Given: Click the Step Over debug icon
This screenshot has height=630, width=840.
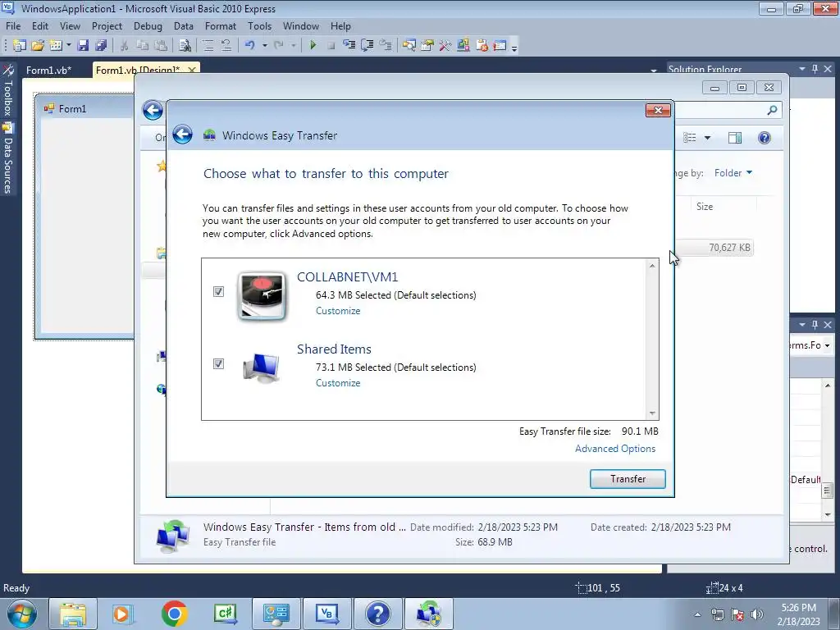Looking at the screenshot, I should pyautogui.click(x=367, y=46).
